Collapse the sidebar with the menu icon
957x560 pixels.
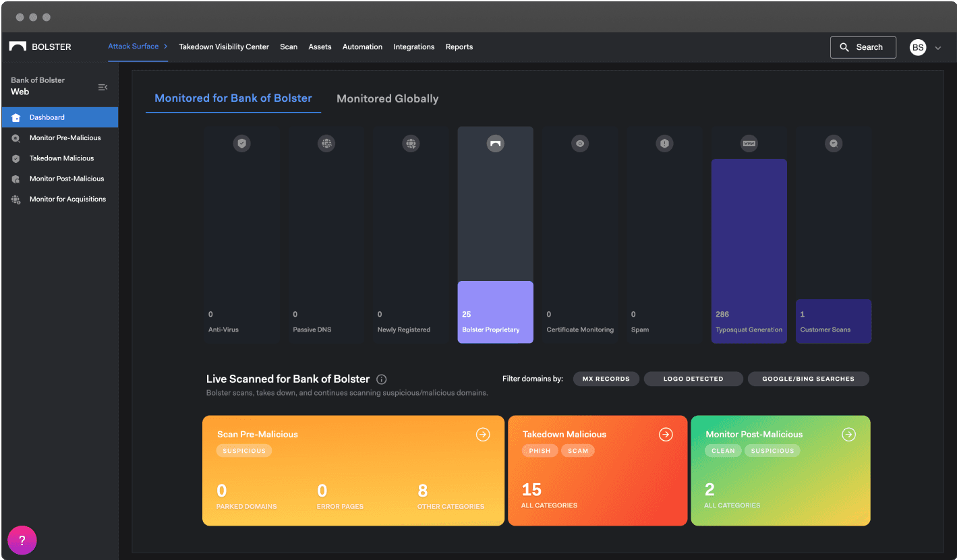[x=103, y=87]
